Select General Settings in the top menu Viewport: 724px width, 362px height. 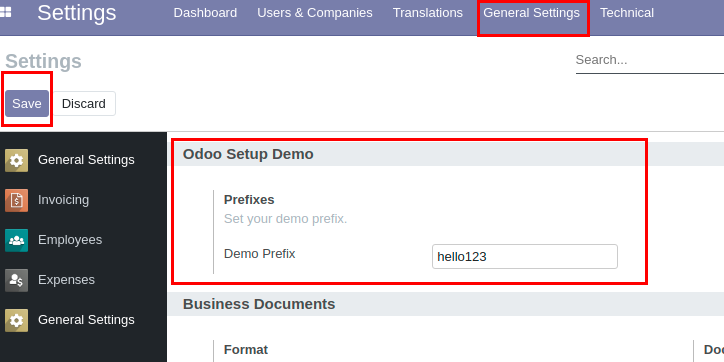(531, 13)
